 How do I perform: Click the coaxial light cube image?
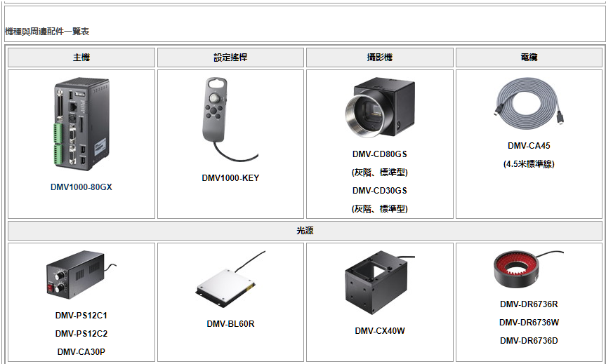tap(380, 283)
